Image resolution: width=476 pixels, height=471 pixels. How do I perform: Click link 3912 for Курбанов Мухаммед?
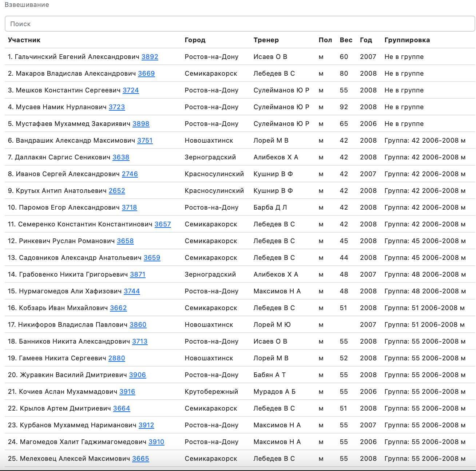click(x=146, y=425)
